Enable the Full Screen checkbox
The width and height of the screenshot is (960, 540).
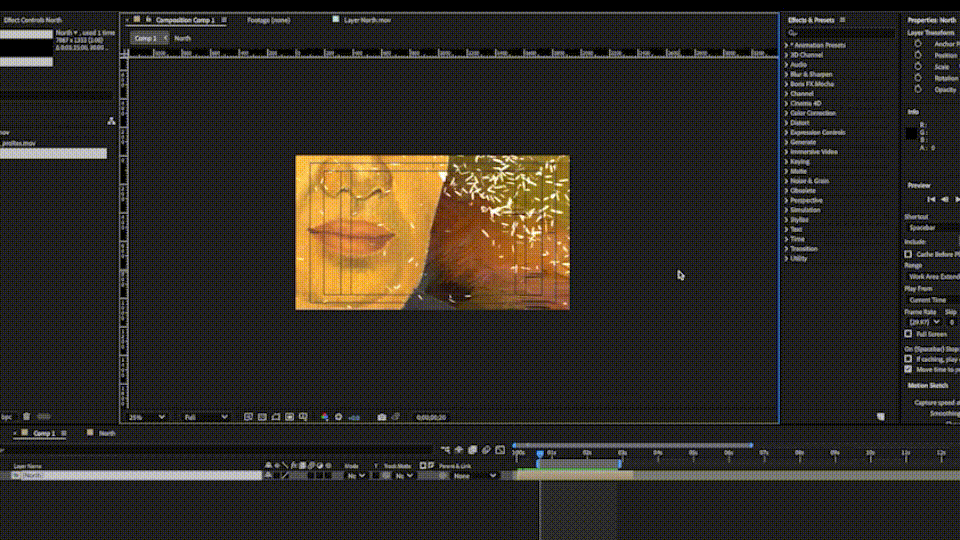point(908,333)
